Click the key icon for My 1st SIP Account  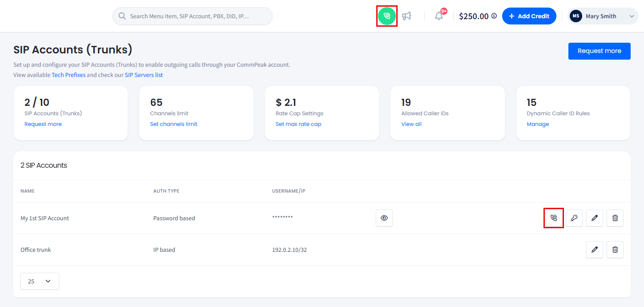click(x=574, y=218)
